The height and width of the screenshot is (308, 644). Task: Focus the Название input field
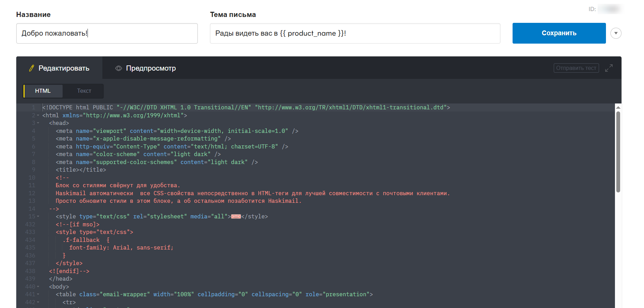[107, 33]
